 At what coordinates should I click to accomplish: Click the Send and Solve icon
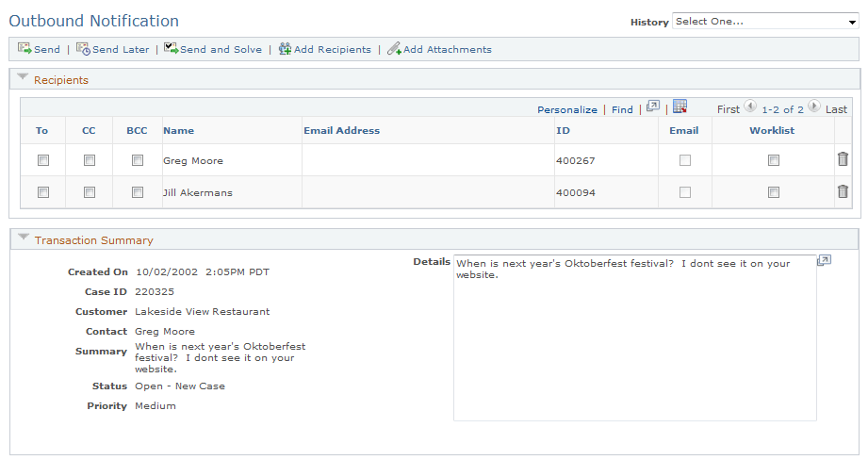pos(171,49)
